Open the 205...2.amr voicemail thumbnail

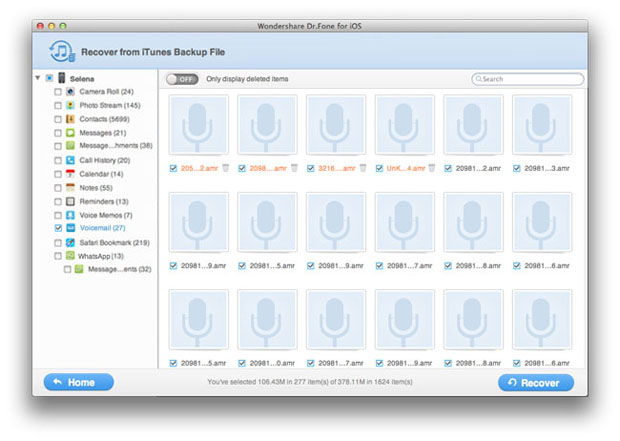click(199, 125)
